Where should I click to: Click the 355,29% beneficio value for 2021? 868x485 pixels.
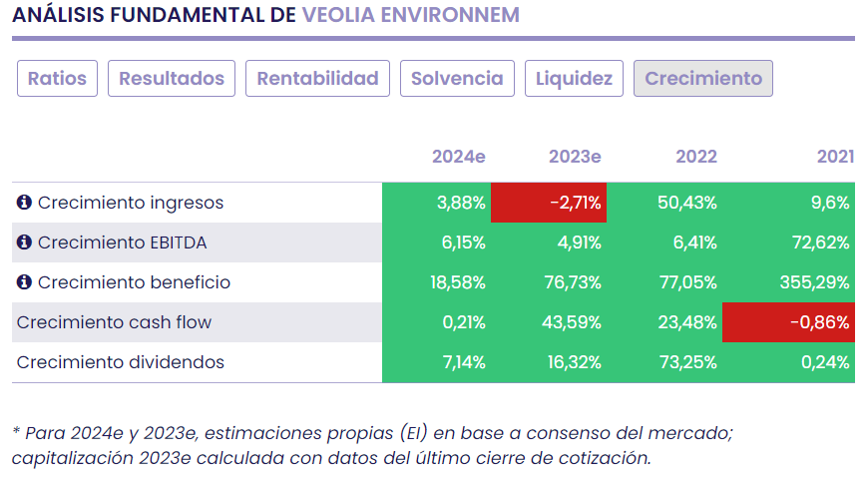tap(815, 282)
